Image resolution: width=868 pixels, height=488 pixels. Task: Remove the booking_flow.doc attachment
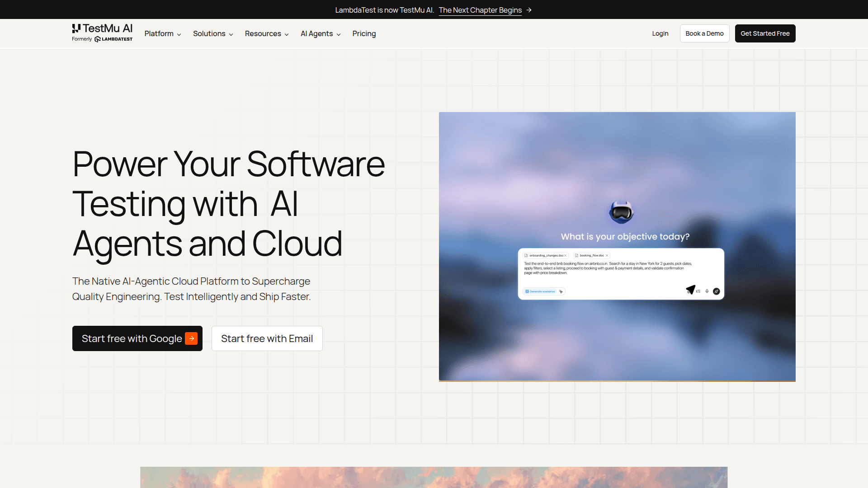coord(607,256)
